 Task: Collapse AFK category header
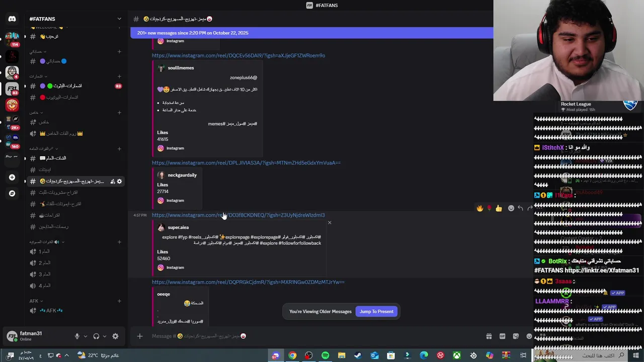coord(35,301)
